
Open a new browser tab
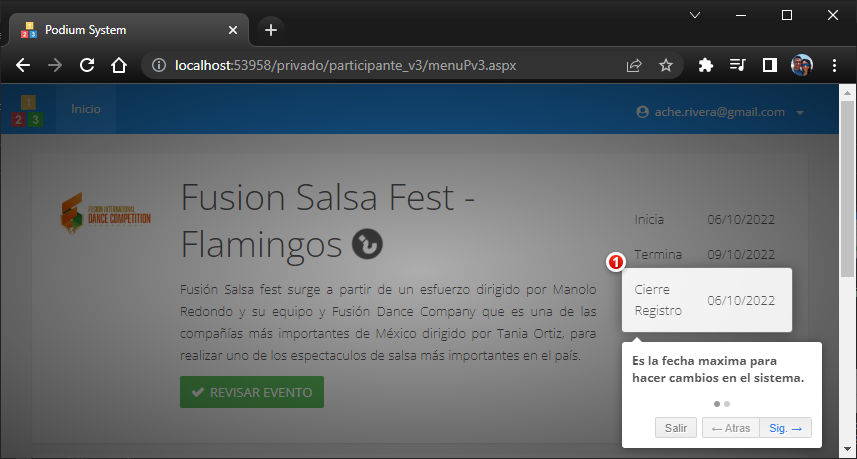[271, 30]
